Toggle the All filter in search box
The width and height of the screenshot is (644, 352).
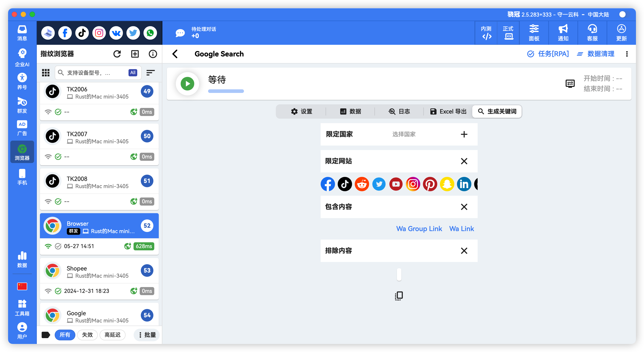click(x=133, y=73)
